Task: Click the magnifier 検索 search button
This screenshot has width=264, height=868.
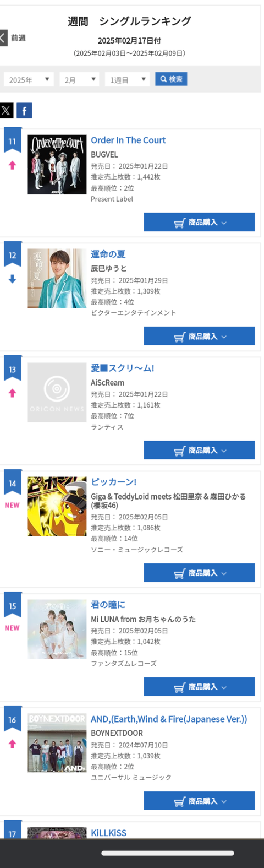Action: pyautogui.click(x=171, y=79)
